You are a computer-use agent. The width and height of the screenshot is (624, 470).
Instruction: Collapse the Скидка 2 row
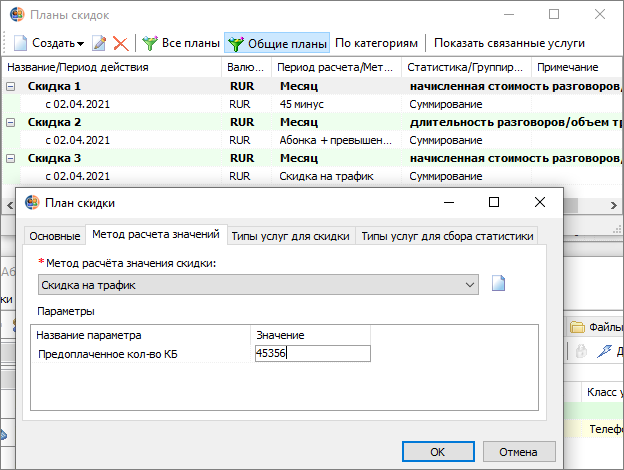[11, 122]
